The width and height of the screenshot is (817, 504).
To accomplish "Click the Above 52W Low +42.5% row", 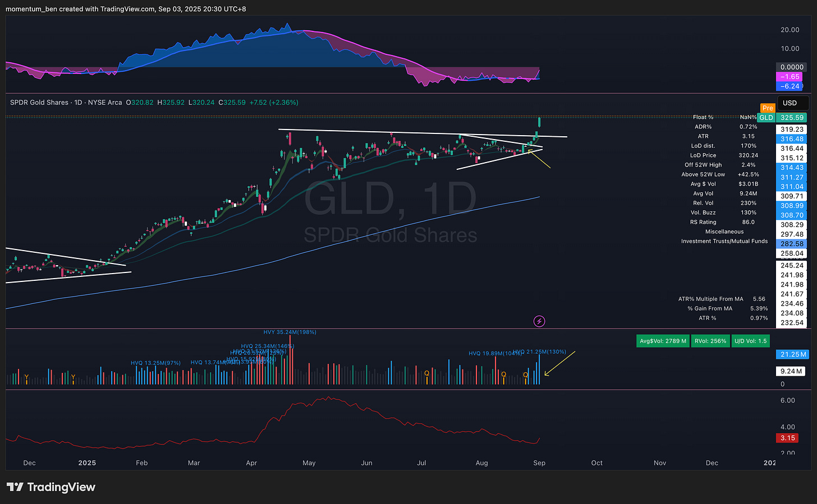I will click(x=720, y=174).
